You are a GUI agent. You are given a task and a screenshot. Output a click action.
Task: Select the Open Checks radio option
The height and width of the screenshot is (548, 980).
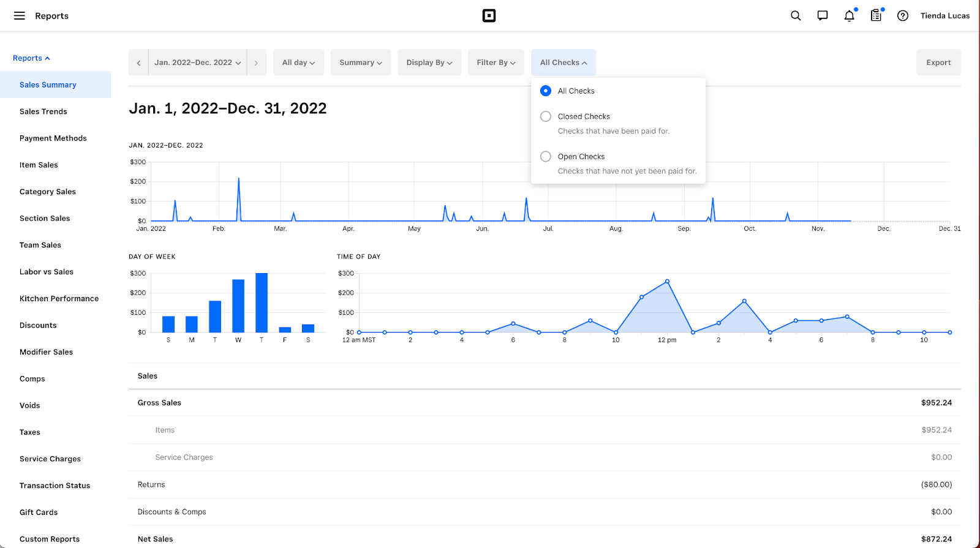[x=546, y=157]
